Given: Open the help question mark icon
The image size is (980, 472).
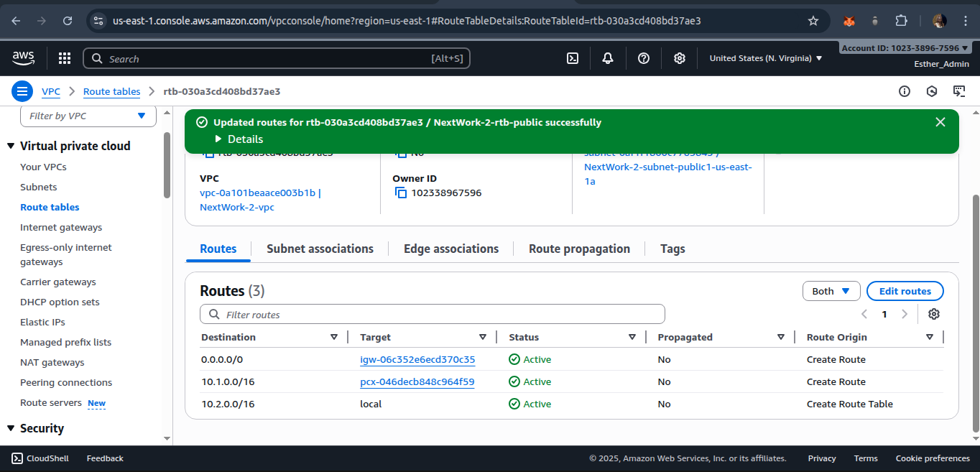Looking at the screenshot, I should (x=644, y=58).
